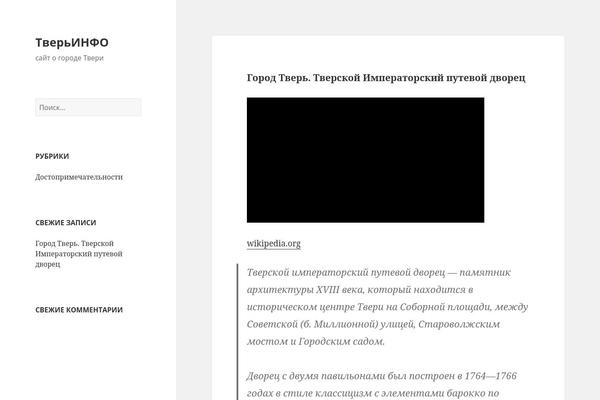Click the quote paragraph starting Тверской императорский путевой дворец

pyautogui.click(x=387, y=307)
